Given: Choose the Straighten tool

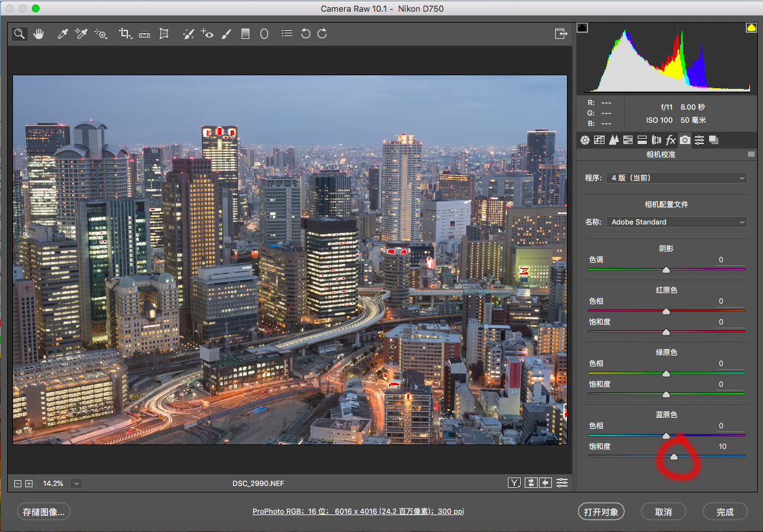Looking at the screenshot, I should pyautogui.click(x=144, y=34).
